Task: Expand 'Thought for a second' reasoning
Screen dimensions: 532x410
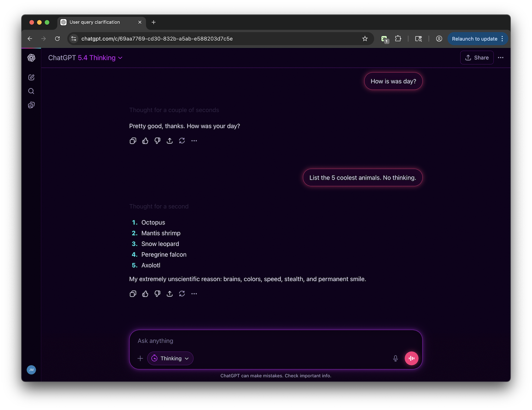Action: tap(159, 207)
